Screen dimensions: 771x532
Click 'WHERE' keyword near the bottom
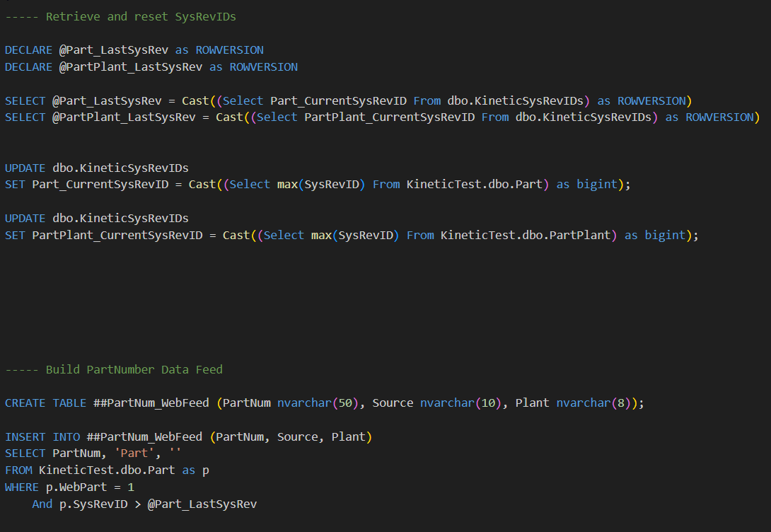(x=22, y=487)
